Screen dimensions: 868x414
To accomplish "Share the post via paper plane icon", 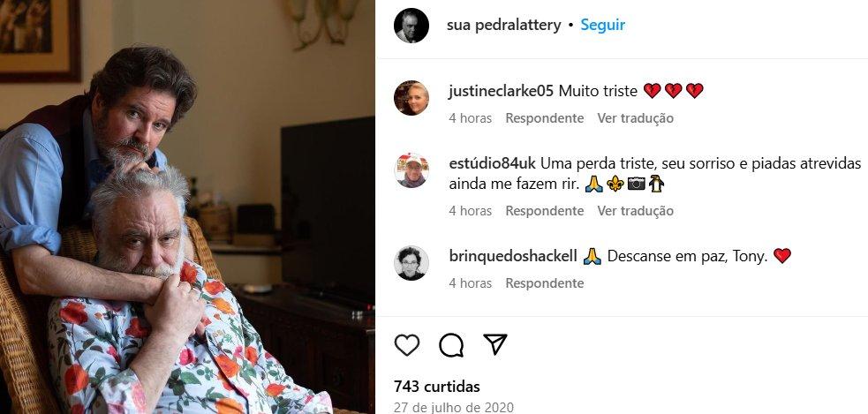I will click(494, 344).
